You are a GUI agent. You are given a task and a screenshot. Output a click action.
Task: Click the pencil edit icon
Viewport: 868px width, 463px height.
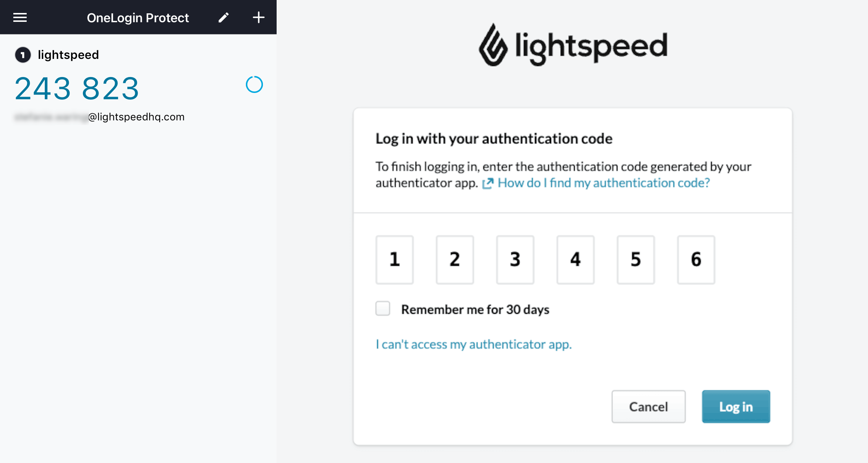(223, 17)
